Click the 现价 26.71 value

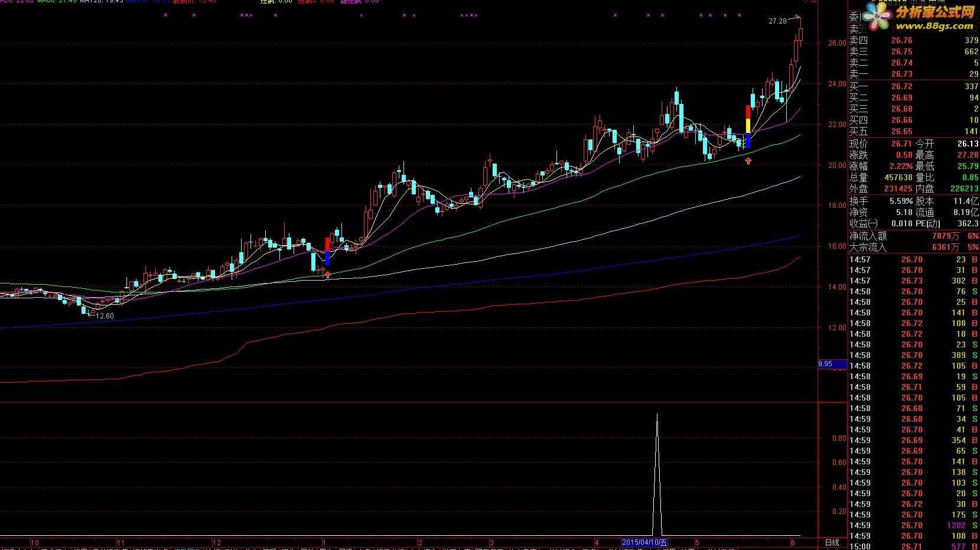tap(902, 144)
